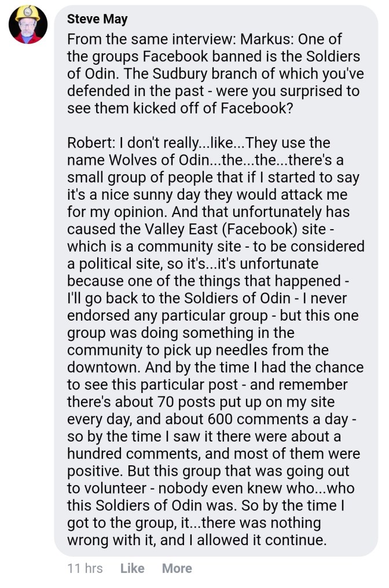
Task: Open the Steve May profile name link
Action: coord(97,19)
